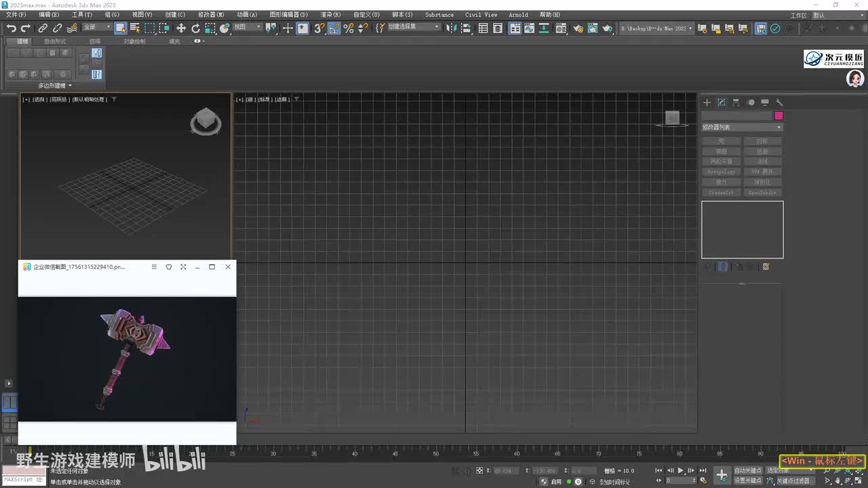Open the Scene Explorer toggle icon
The height and width of the screenshot is (488, 868).
coord(484,28)
